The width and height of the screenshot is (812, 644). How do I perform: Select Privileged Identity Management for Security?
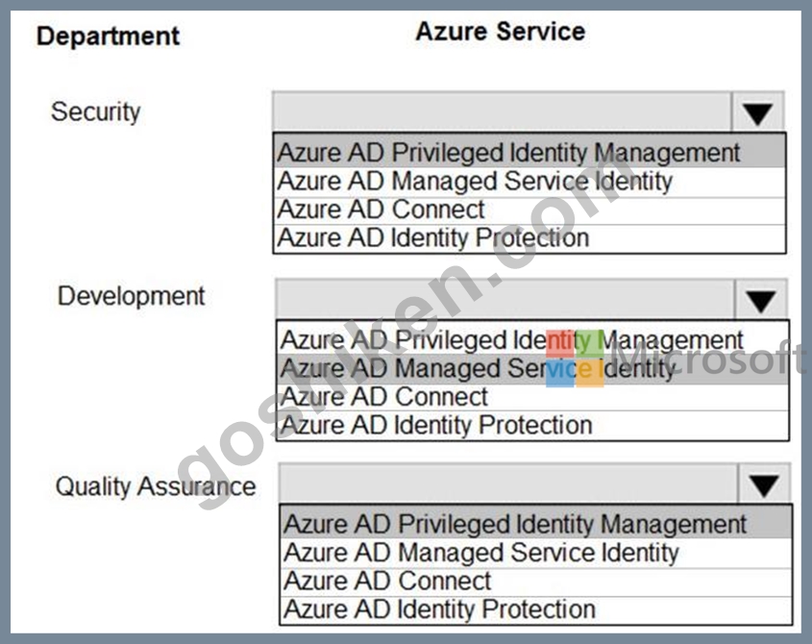coord(529,152)
